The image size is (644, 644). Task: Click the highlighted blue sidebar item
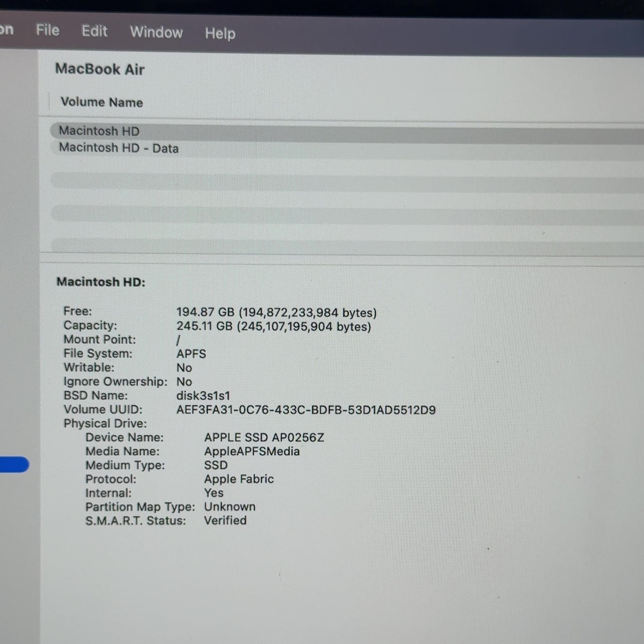[x=14, y=465]
